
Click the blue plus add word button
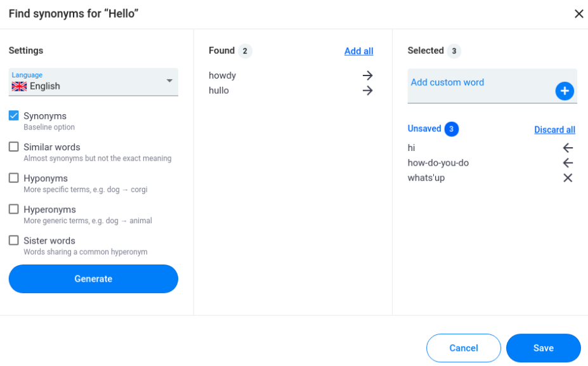(565, 91)
